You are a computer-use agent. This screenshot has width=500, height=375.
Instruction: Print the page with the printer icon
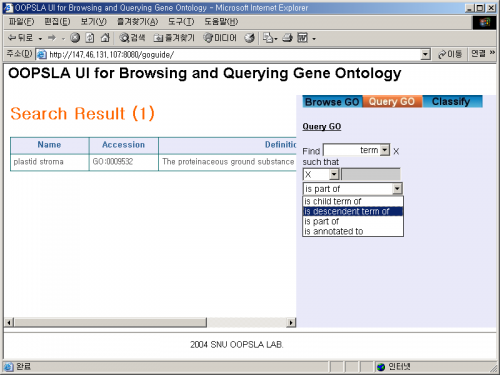coord(287,38)
